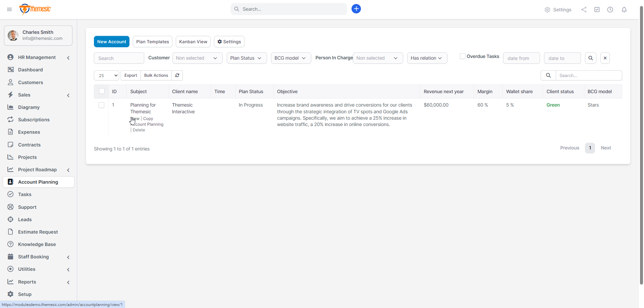Clear filters with the X button

[x=605, y=58]
